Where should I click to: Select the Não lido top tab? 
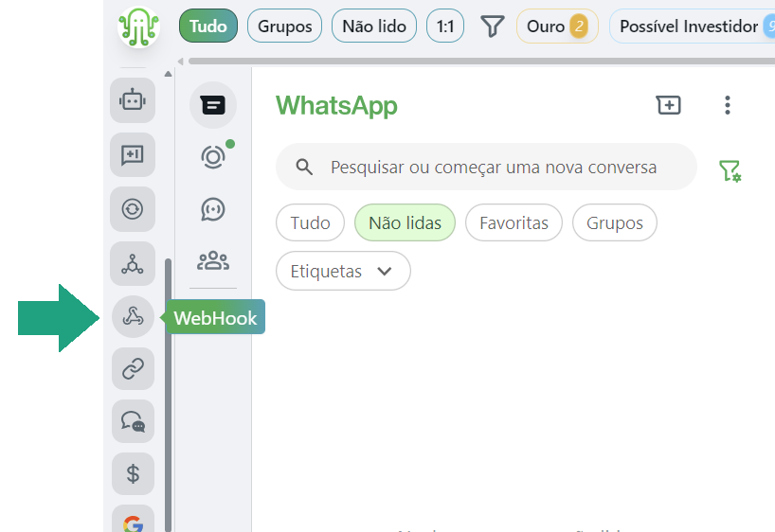[x=374, y=27]
